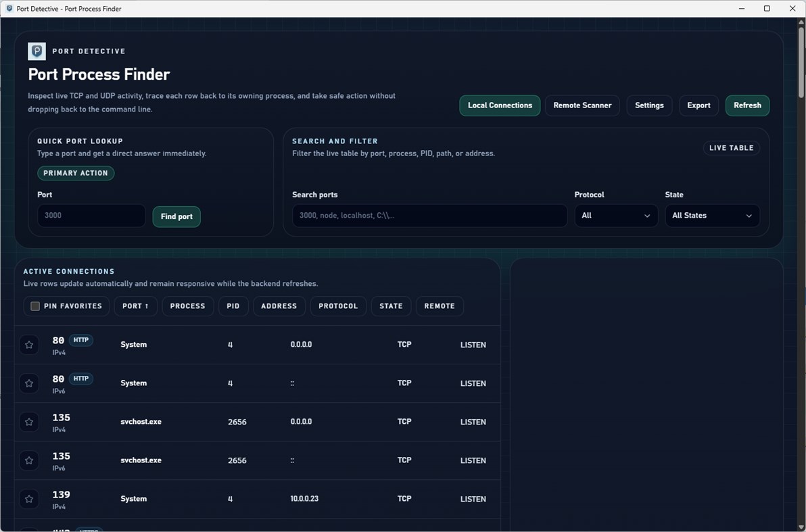Click the vertical page scrollbar

(801, 62)
